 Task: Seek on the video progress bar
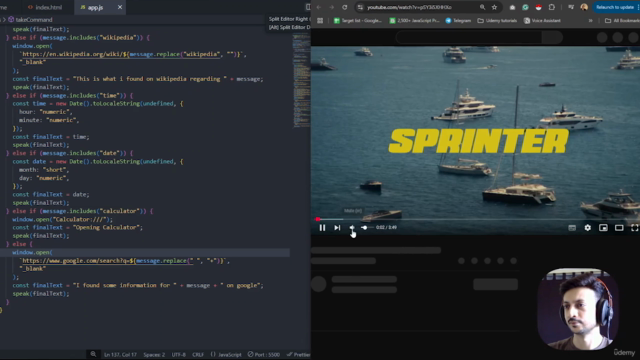click(476, 219)
